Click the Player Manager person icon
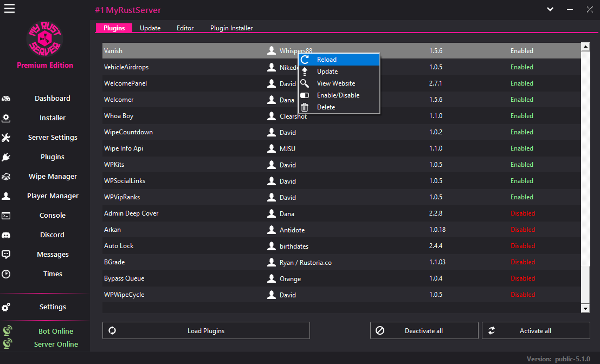This screenshot has height=364, width=600. [x=6, y=196]
